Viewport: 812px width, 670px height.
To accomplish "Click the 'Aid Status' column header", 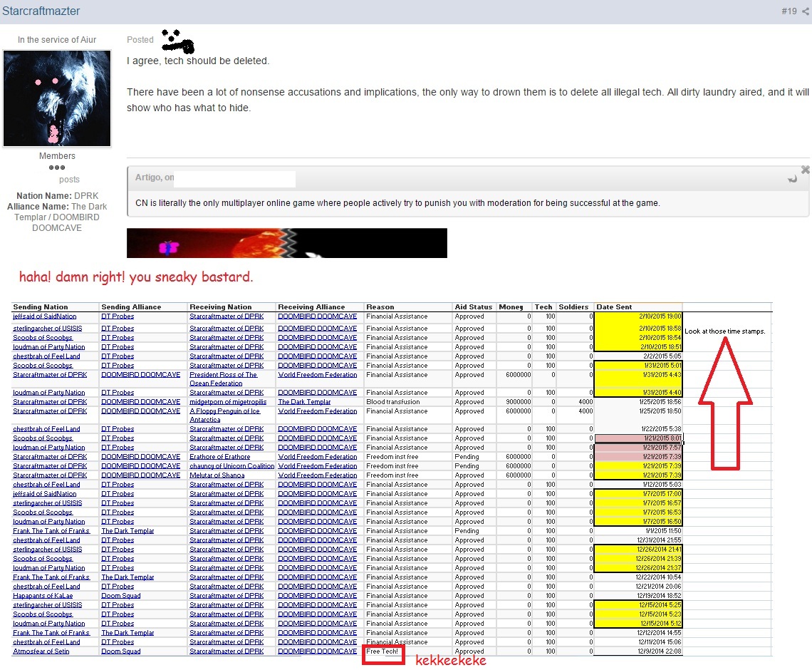I will (x=474, y=306).
